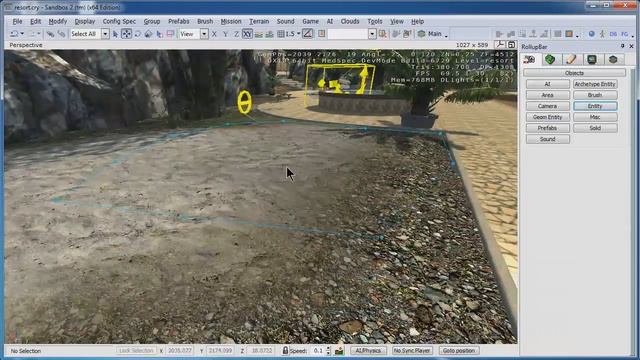The image size is (640, 360).
Task: Maximize the Perspective viewport icon
Action: [511, 45]
